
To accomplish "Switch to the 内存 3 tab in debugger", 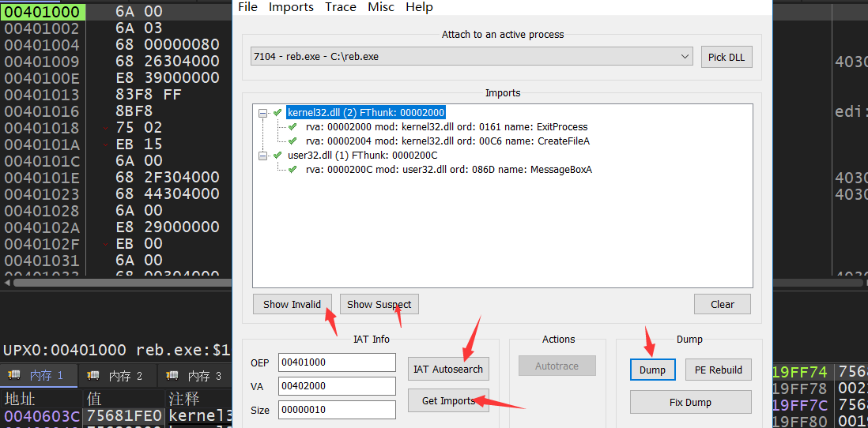I will click(197, 376).
